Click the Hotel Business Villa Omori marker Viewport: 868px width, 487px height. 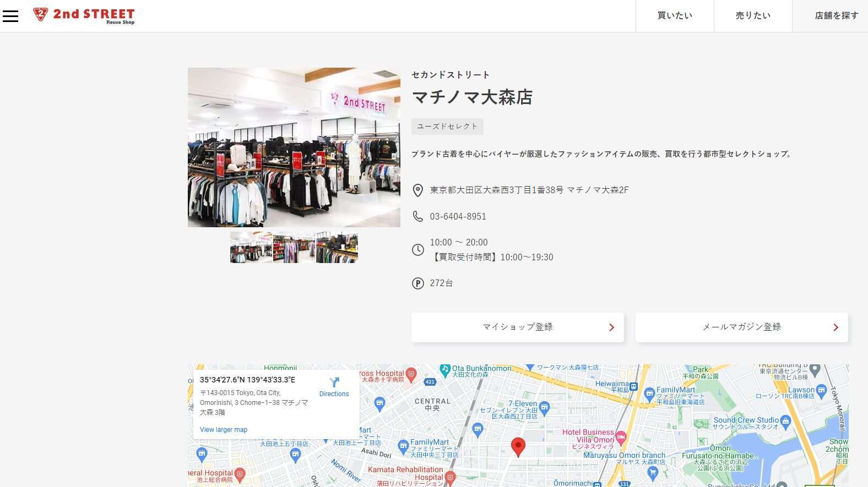coord(621,438)
